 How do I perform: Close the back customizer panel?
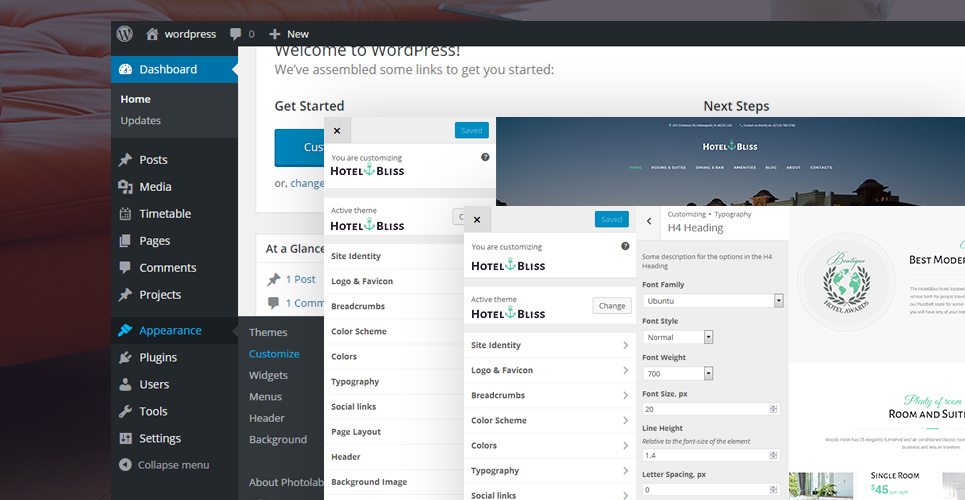pyautogui.click(x=337, y=131)
